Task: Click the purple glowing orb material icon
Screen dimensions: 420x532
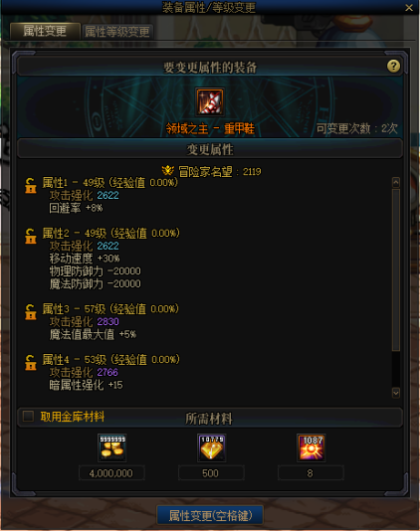Action: [x=311, y=447]
